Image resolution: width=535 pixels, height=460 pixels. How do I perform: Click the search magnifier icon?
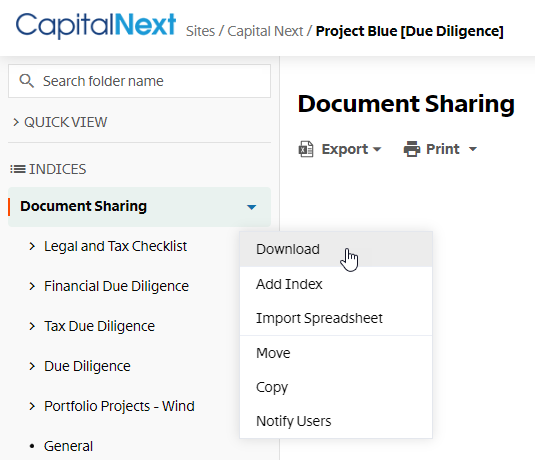pyautogui.click(x=26, y=81)
